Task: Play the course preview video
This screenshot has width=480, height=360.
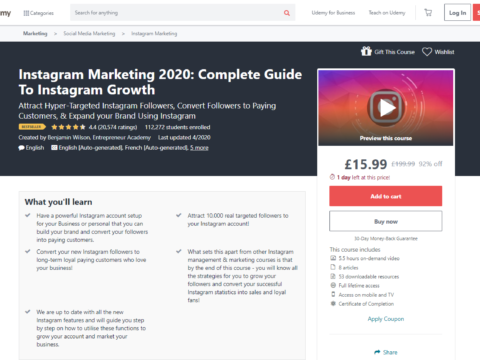Action: pos(386,108)
